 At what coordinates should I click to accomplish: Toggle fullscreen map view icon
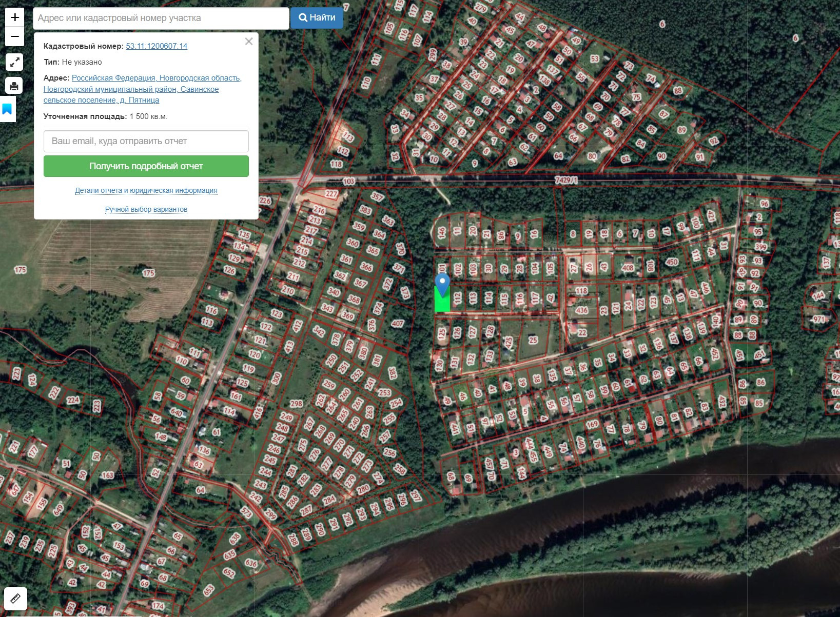pyautogui.click(x=14, y=62)
